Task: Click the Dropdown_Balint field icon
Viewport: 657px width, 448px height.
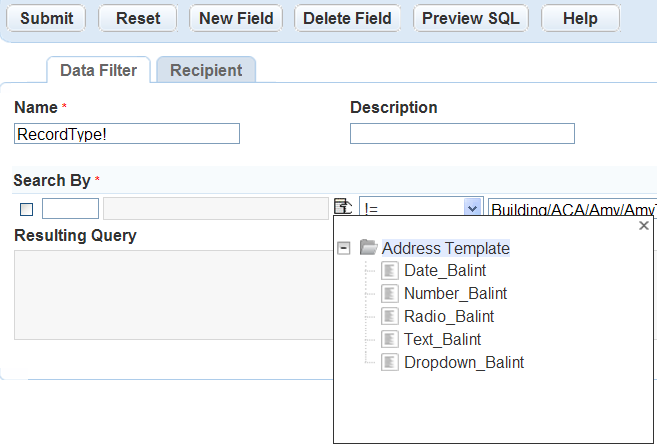Action: (390, 363)
